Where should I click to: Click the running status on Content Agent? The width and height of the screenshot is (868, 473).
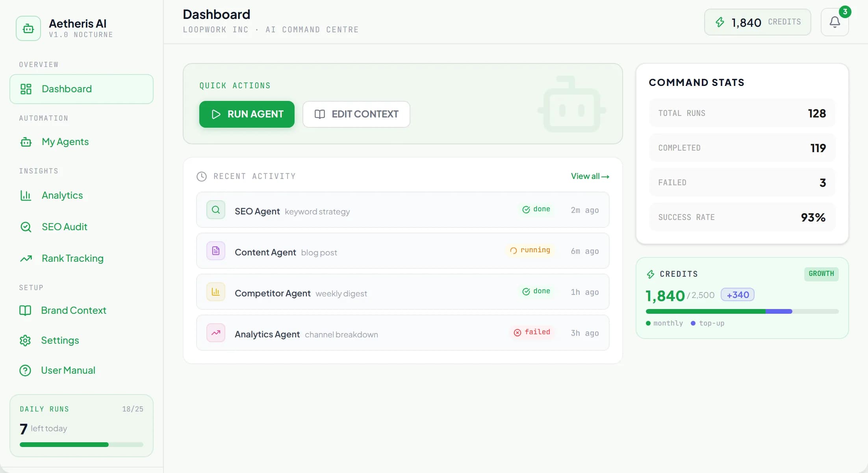coord(530,250)
